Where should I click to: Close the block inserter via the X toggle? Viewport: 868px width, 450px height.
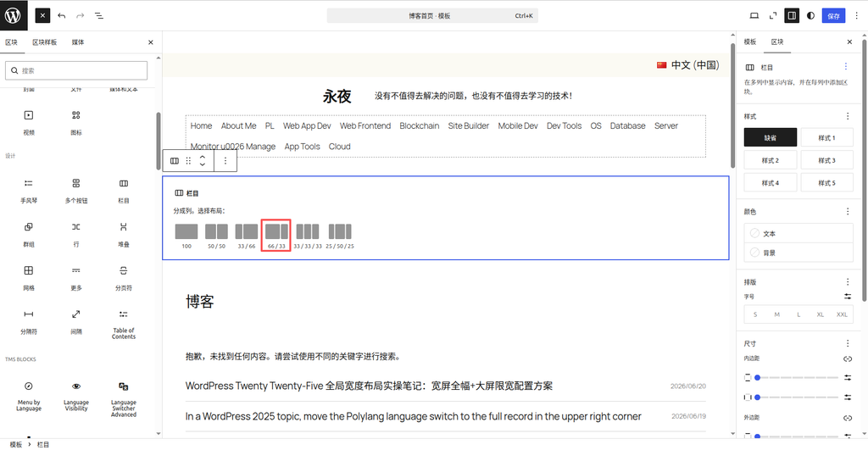coord(42,15)
